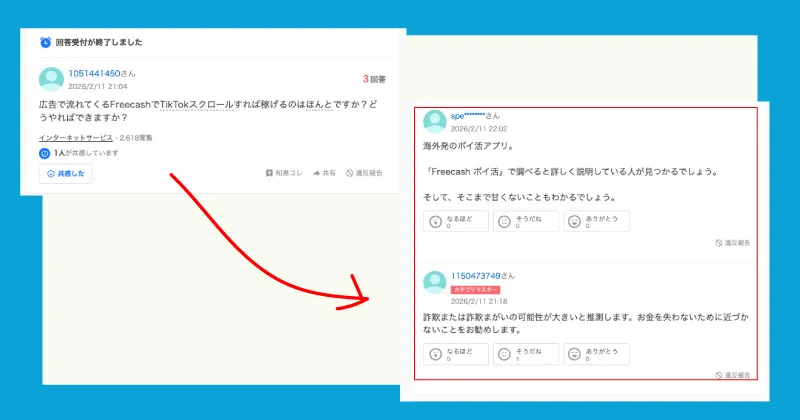This screenshot has width=800, height=420.
Task: Click the カテゴリマスター badge
Action: pyautogui.click(x=475, y=290)
